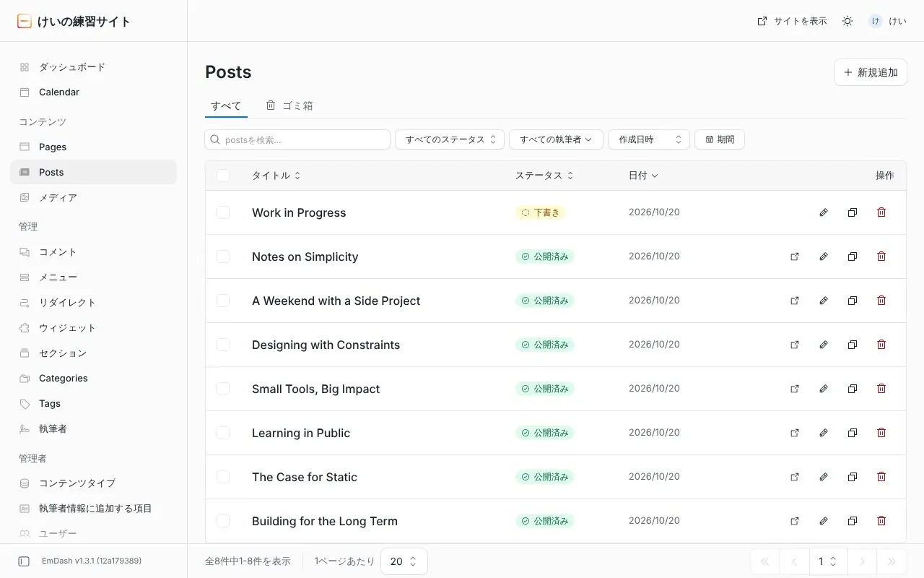Viewport: 924px width, 578px height.
Task: Open the 期間 date range filter
Action: [x=720, y=139]
